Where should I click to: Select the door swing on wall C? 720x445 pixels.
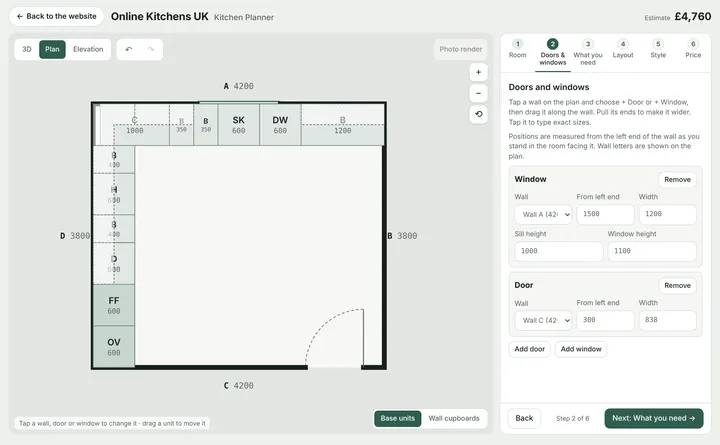click(x=335, y=338)
